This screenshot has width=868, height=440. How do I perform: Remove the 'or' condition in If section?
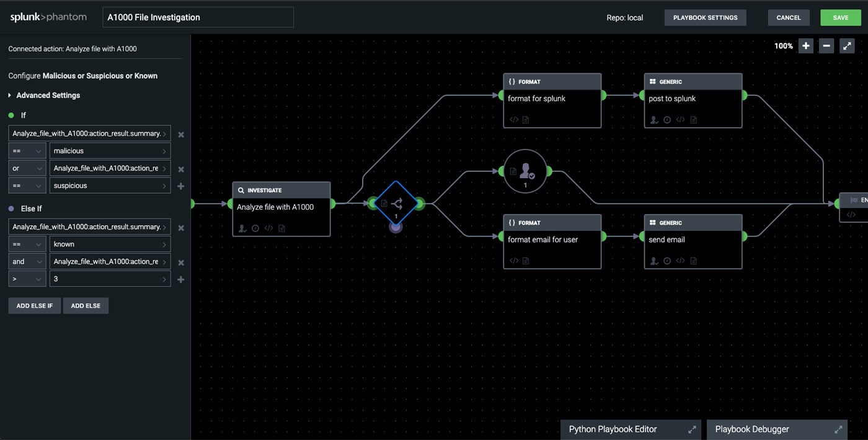pos(181,169)
